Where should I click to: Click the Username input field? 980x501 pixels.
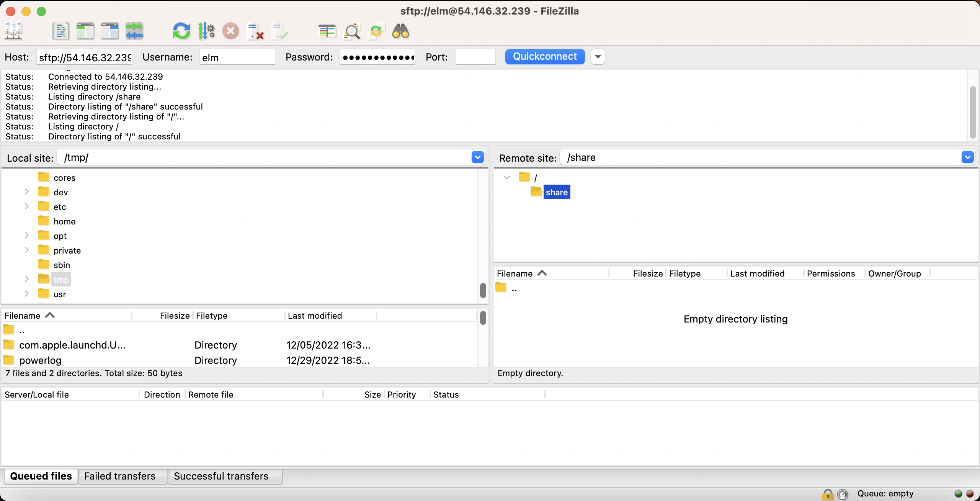click(x=237, y=57)
